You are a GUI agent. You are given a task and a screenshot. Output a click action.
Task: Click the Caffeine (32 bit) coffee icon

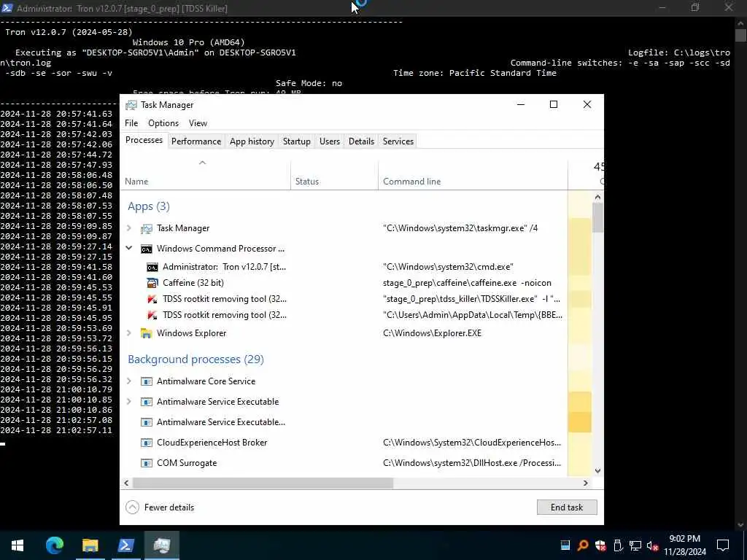[x=152, y=284]
